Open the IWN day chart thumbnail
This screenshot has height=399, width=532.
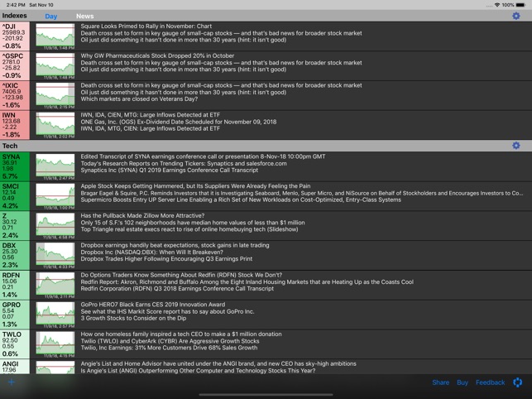coord(55,125)
